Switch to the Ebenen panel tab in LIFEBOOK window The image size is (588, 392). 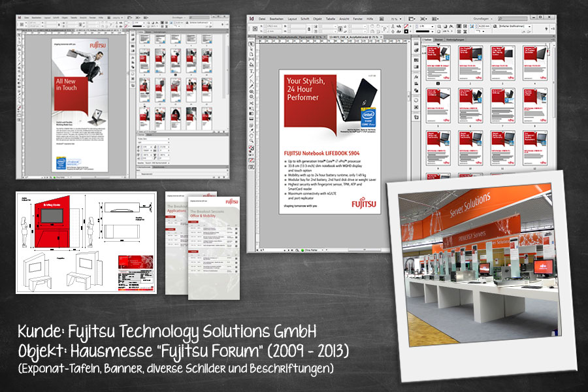(439, 39)
